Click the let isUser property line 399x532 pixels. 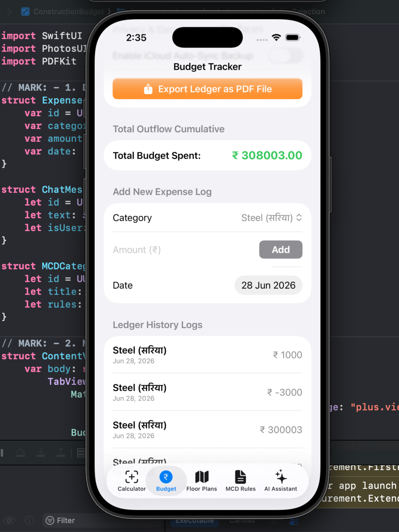point(55,228)
